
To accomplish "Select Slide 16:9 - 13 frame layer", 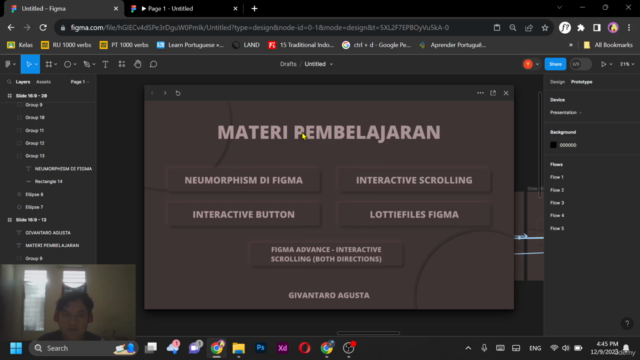I will tap(31, 220).
